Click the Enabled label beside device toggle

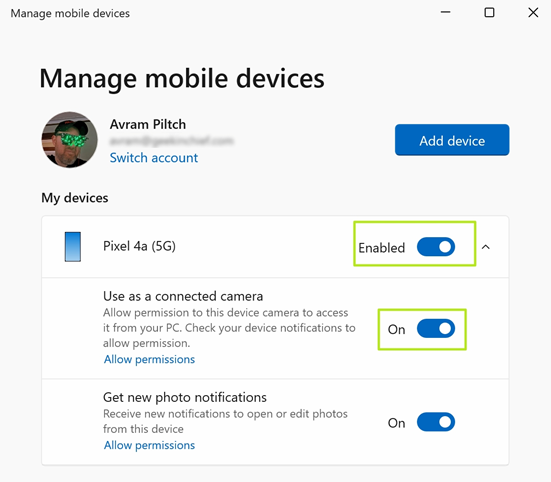[382, 248]
